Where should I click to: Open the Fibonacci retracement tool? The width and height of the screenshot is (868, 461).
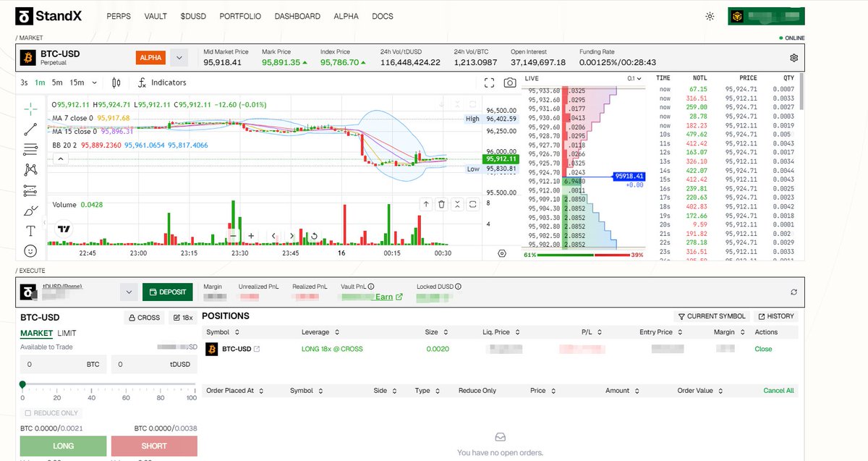pos(30,150)
